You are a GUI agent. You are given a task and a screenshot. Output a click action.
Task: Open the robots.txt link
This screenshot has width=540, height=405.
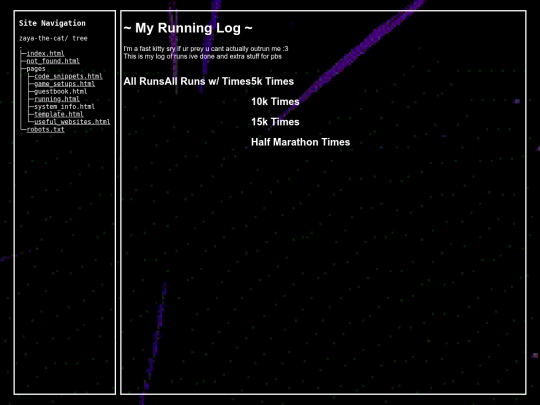45,129
